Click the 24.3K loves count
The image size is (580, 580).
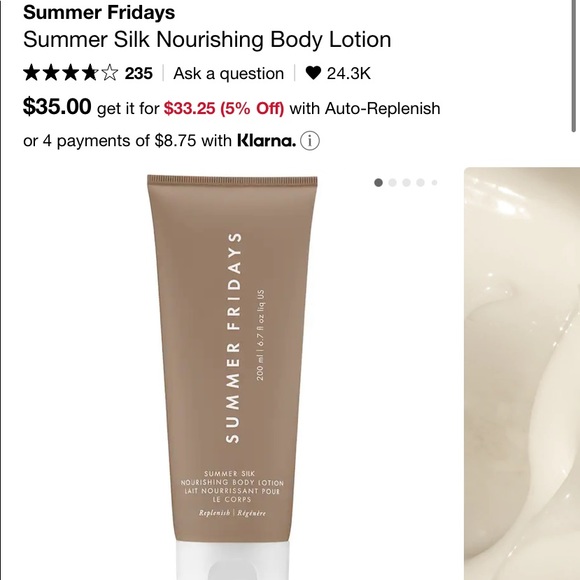348,73
